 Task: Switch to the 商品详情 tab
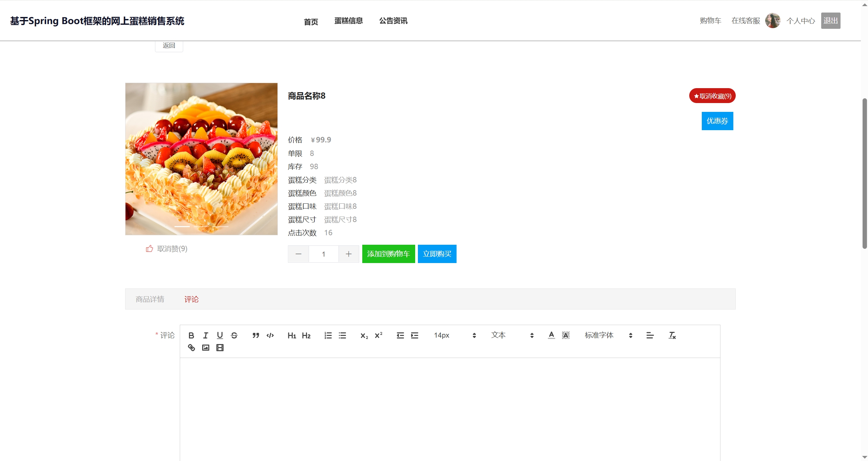pyautogui.click(x=150, y=299)
